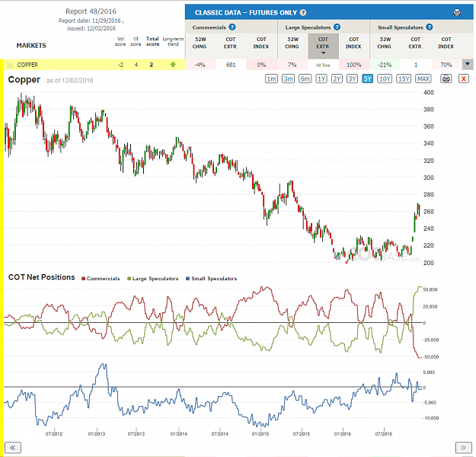Toggle Commercials series in the legend
This screenshot has height=457, width=476.
tap(101, 279)
